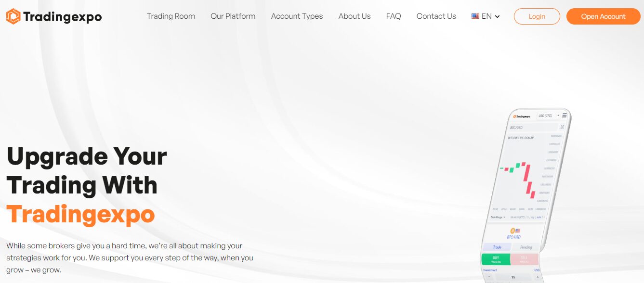Click the Login button
Screen dimensions: 644x283
(537, 16)
